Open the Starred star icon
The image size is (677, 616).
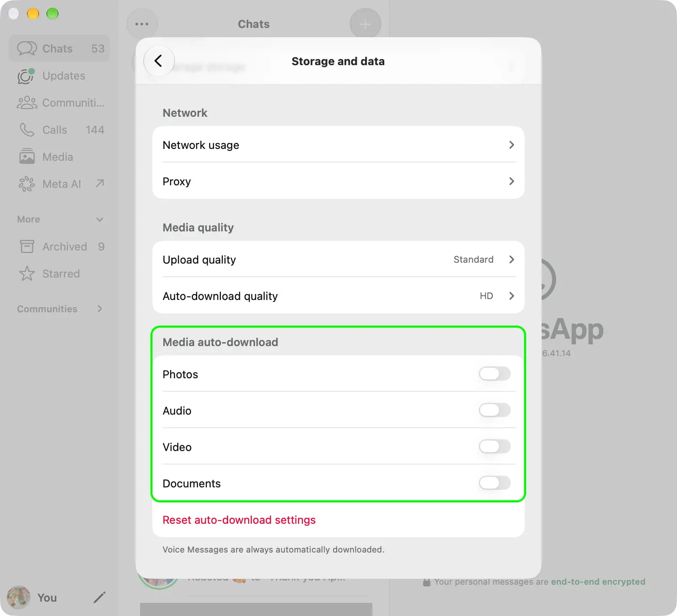(27, 274)
